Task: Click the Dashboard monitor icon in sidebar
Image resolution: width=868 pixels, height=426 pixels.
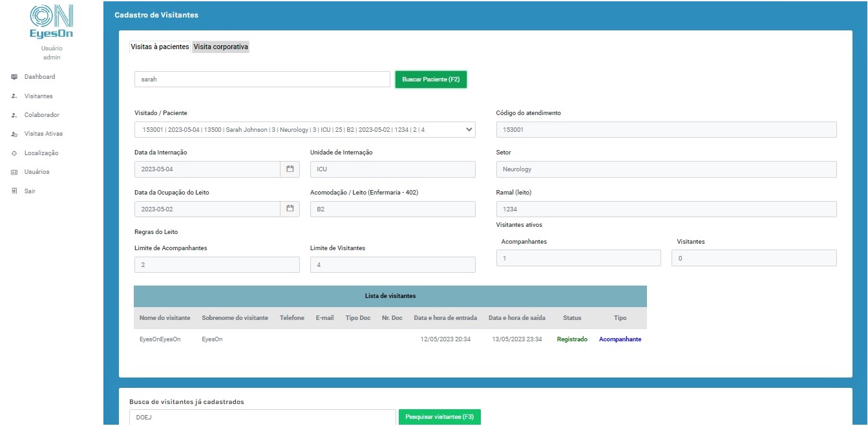Action: (x=14, y=77)
